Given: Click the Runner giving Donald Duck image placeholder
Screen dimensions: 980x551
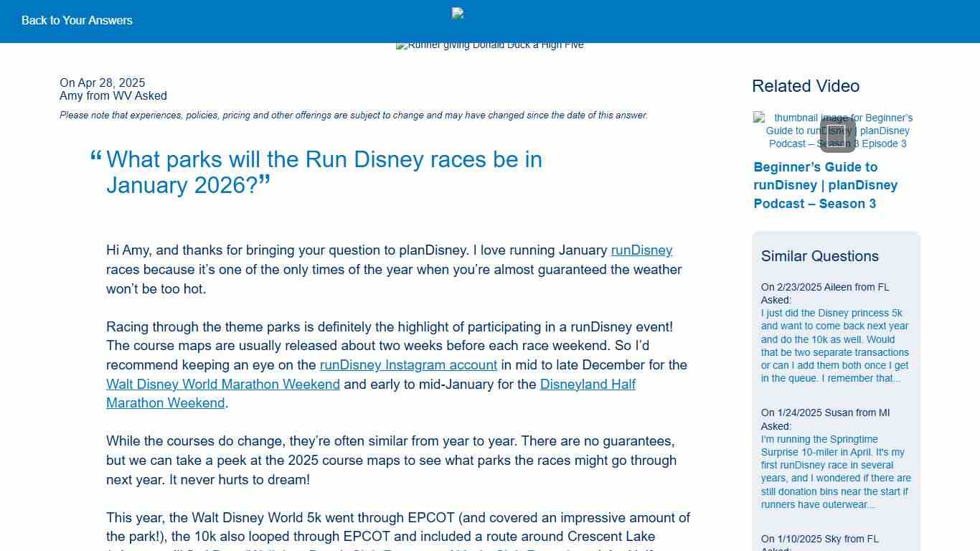Looking at the screenshot, I should (490, 44).
